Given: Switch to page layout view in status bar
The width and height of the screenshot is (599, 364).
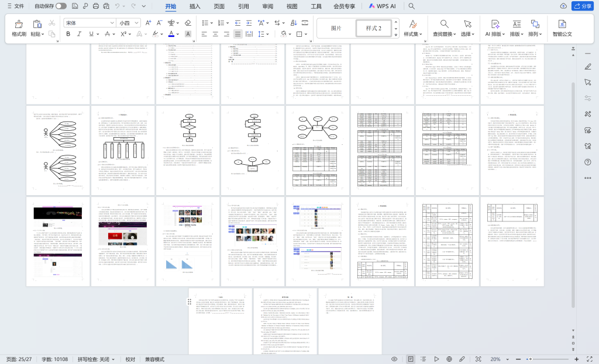Looking at the screenshot, I should pos(410,359).
